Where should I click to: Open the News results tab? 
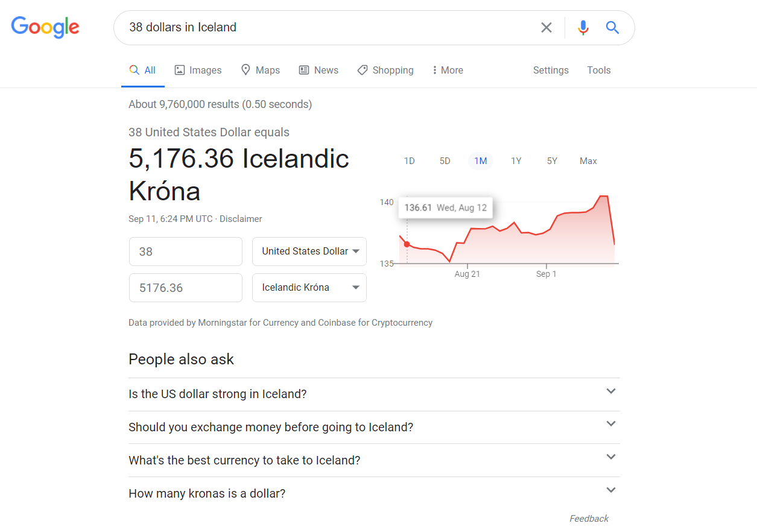tap(318, 70)
